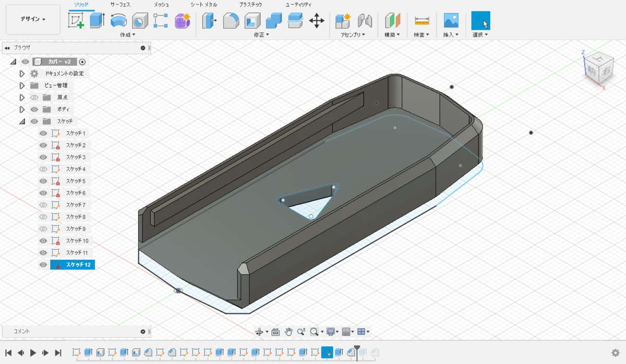Jump to timeline start
This screenshot has width=626, height=364.
click(x=8, y=353)
